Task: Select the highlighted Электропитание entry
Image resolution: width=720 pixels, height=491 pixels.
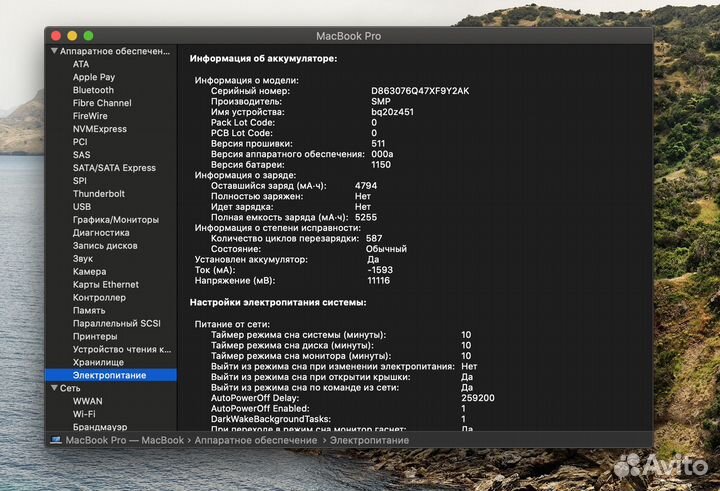Action: (111, 375)
